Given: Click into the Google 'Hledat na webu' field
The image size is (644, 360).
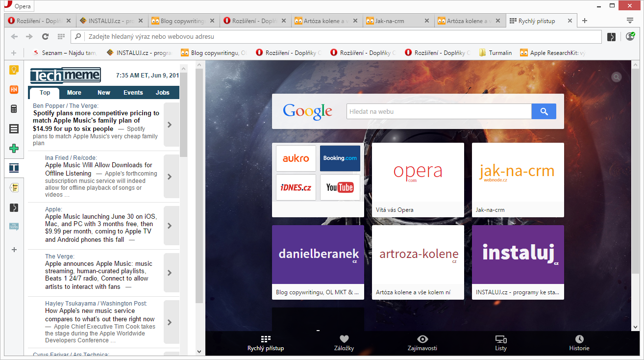Looking at the screenshot, I should coord(439,111).
